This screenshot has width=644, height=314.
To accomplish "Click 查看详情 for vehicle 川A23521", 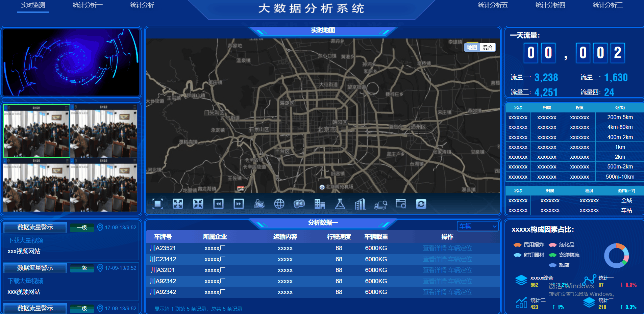I will click(x=435, y=248).
